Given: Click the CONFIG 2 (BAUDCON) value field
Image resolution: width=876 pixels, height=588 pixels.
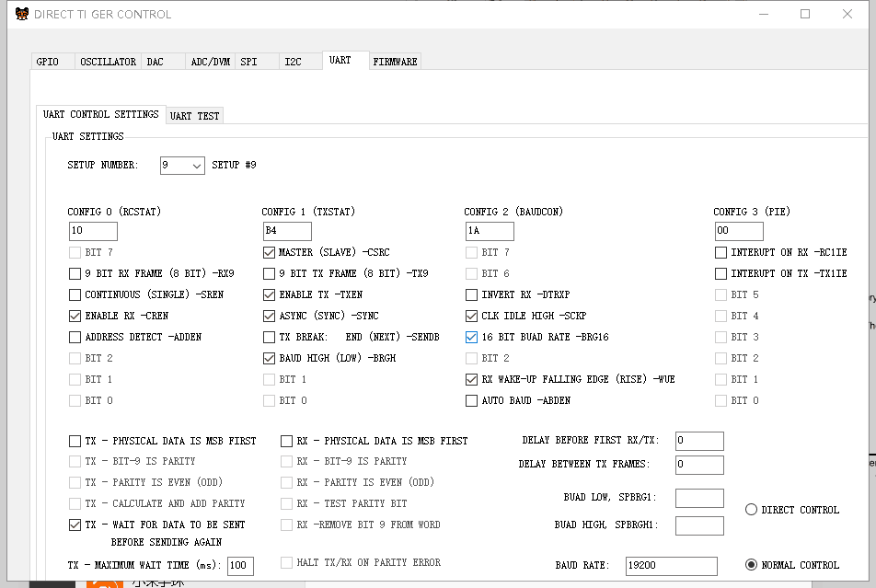Looking at the screenshot, I should (490, 231).
